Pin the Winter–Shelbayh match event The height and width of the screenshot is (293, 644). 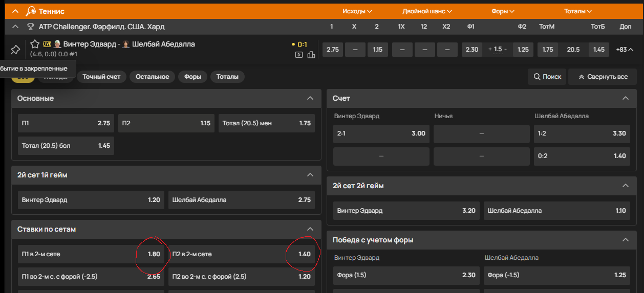coord(15,50)
